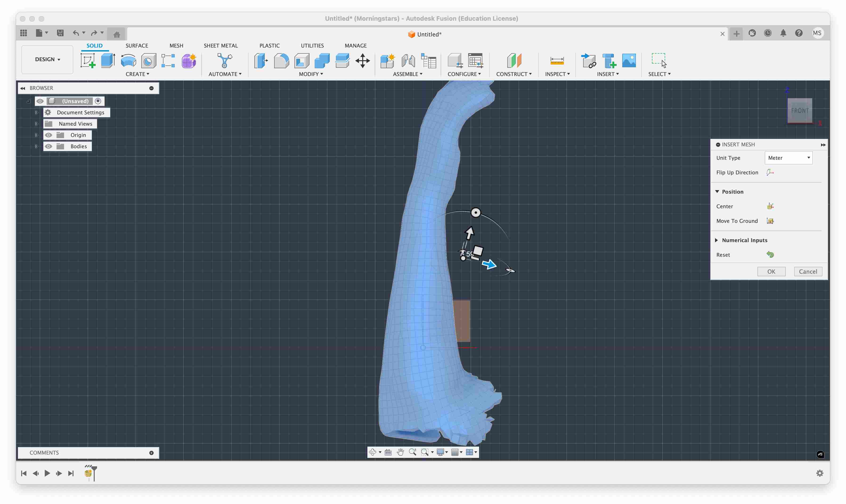The width and height of the screenshot is (846, 504).
Task: Click the Move To Ground icon
Action: pos(770,221)
